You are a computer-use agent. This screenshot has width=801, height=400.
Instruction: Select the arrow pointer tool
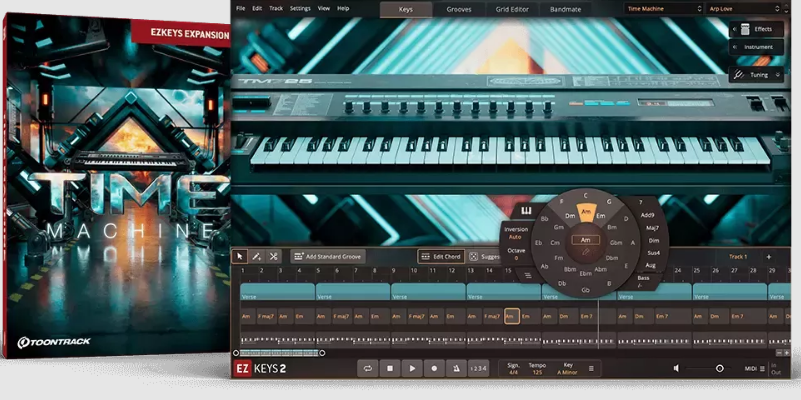(x=240, y=256)
